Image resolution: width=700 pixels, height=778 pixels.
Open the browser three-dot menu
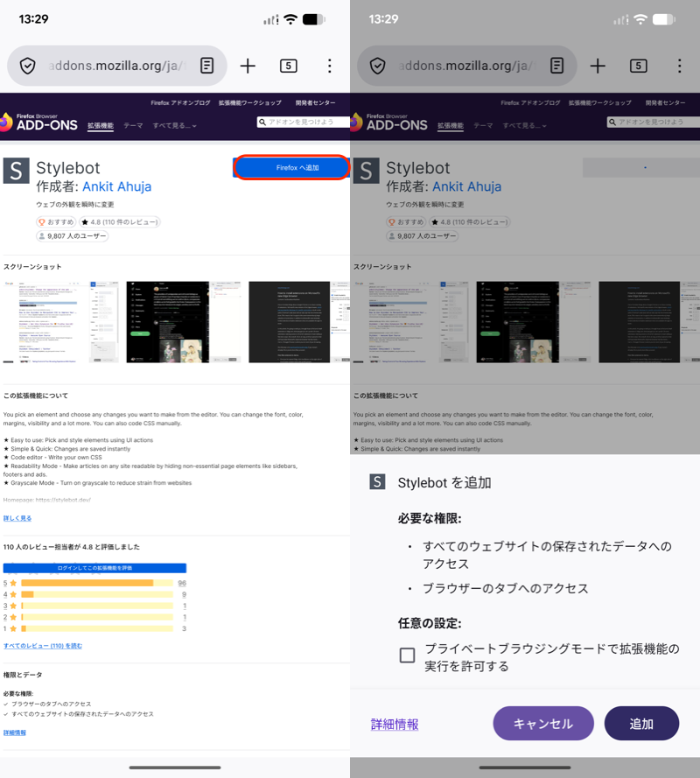coord(328,66)
